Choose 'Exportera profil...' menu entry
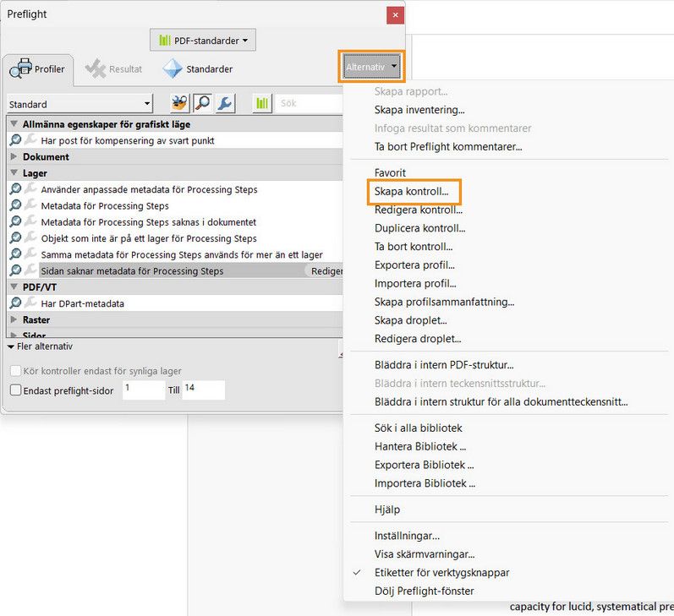 pyautogui.click(x=414, y=265)
